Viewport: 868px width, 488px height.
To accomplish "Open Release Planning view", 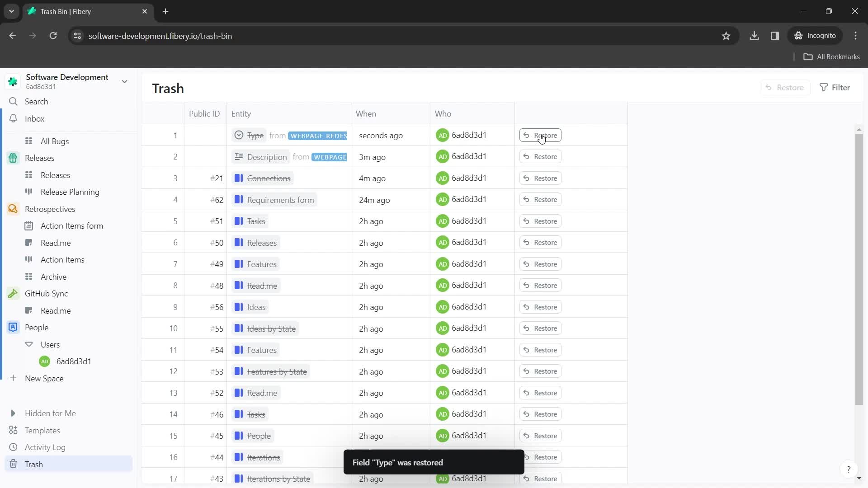I will click(70, 192).
